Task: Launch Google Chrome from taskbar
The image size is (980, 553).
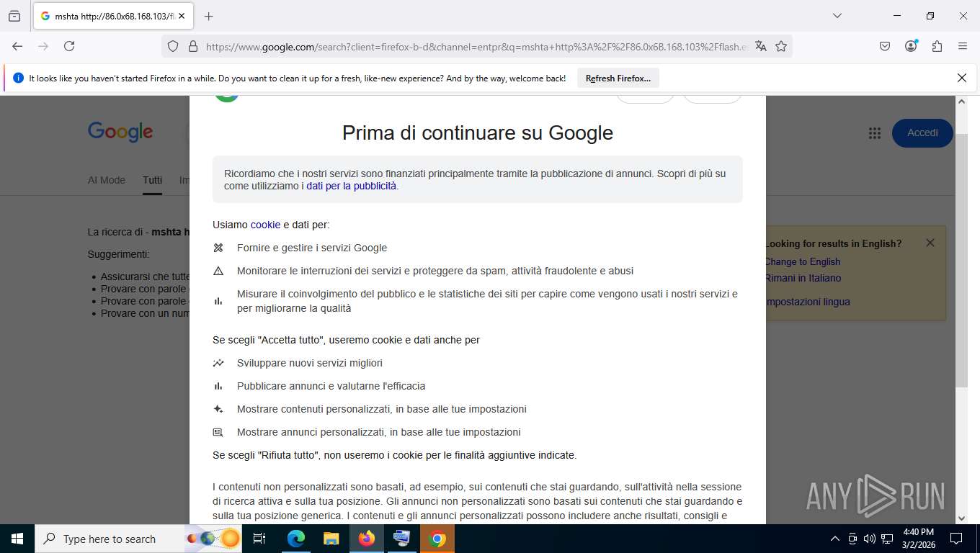Action: click(x=437, y=539)
